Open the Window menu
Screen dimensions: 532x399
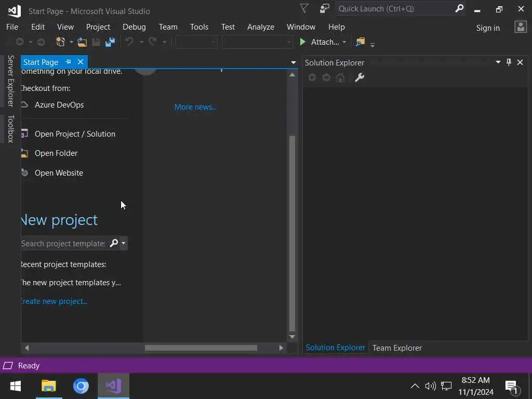(301, 27)
